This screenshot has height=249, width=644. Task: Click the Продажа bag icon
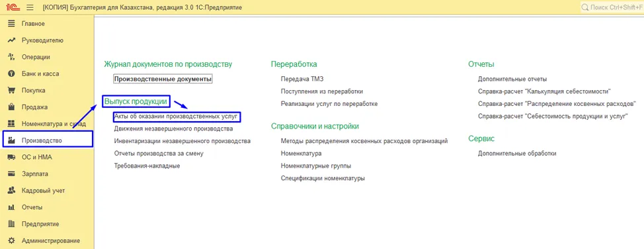click(x=11, y=107)
